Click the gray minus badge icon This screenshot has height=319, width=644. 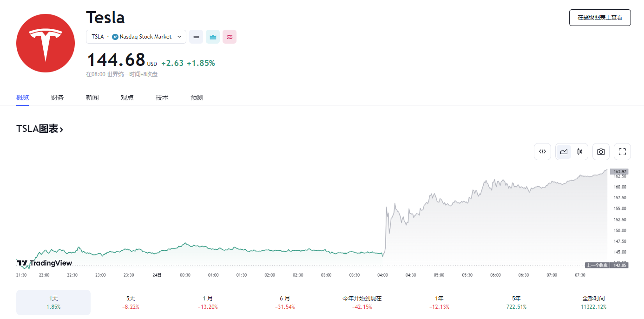(196, 37)
